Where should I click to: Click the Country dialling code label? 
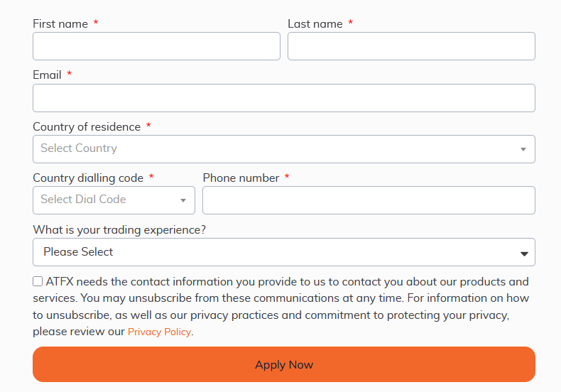coord(88,178)
